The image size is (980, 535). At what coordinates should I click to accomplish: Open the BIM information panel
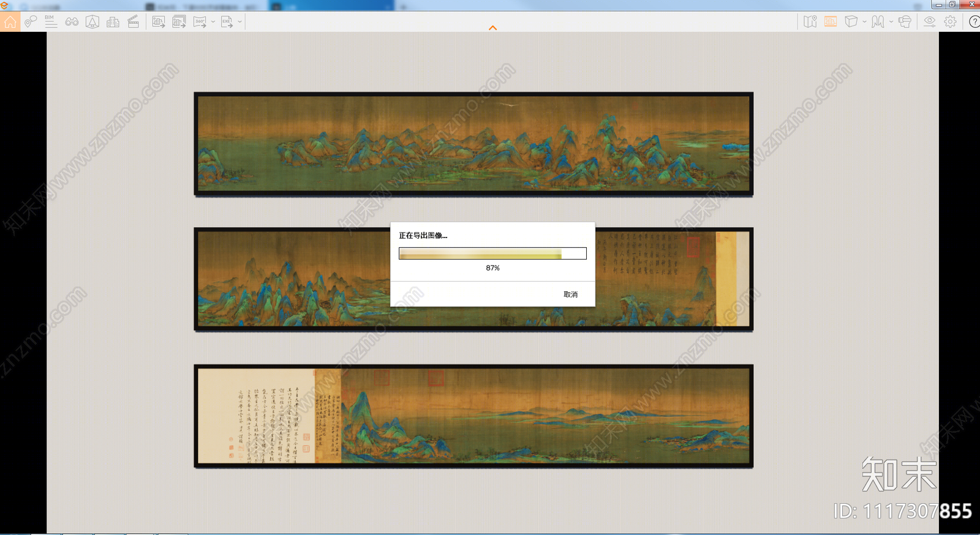point(51,22)
